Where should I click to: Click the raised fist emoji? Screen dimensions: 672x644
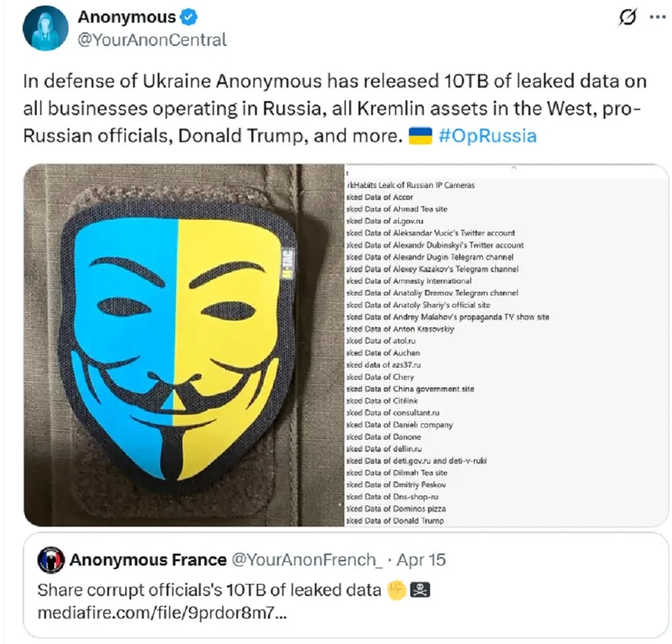click(x=396, y=590)
